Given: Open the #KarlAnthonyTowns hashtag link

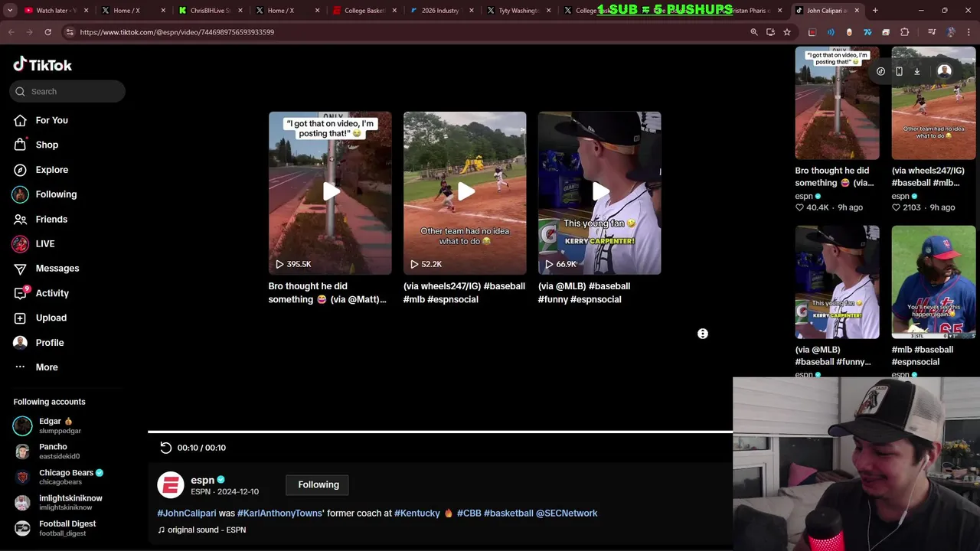Looking at the screenshot, I should pos(279,513).
